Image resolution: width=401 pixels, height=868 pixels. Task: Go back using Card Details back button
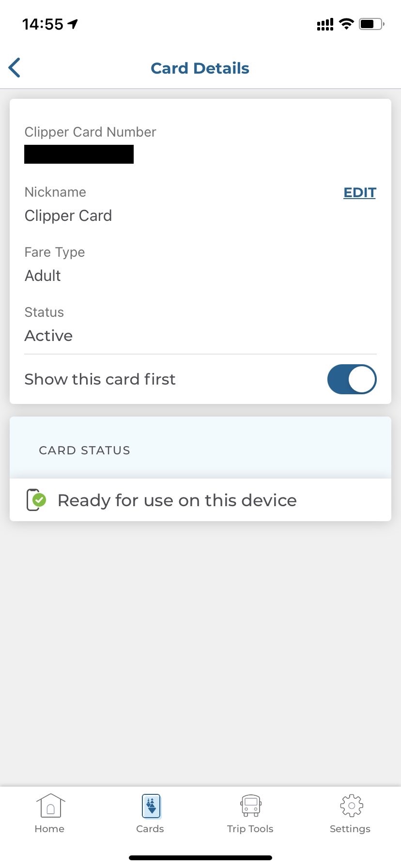click(15, 67)
